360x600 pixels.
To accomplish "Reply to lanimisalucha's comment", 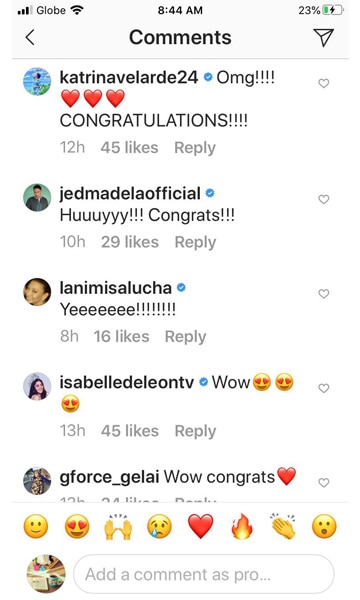I will 185,337.
